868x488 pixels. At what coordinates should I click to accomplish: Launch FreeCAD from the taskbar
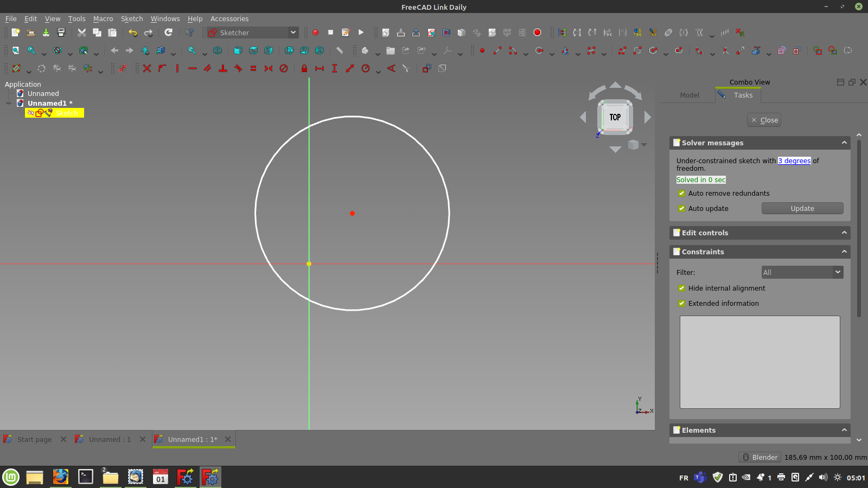click(210, 477)
